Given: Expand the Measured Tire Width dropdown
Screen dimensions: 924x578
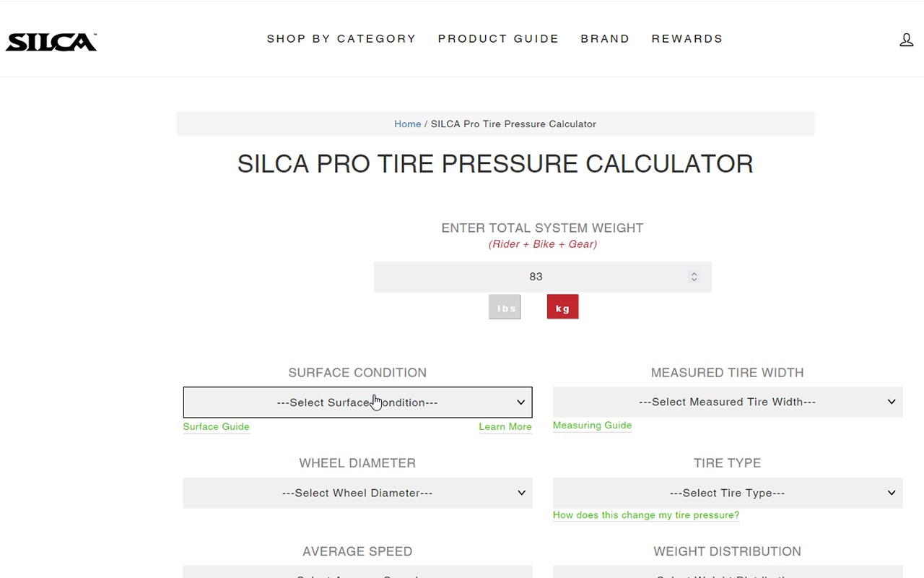Looking at the screenshot, I should (x=728, y=402).
